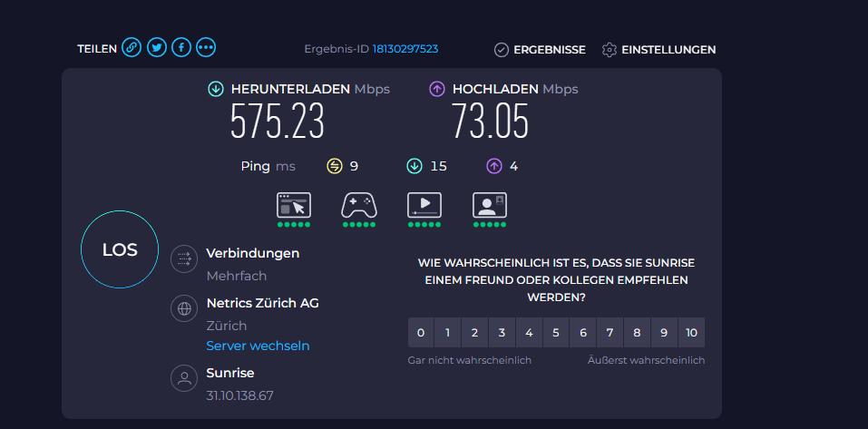Image resolution: width=868 pixels, height=429 pixels.
Task: Select rating 5 on recommendation scale
Action: [x=556, y=333]
